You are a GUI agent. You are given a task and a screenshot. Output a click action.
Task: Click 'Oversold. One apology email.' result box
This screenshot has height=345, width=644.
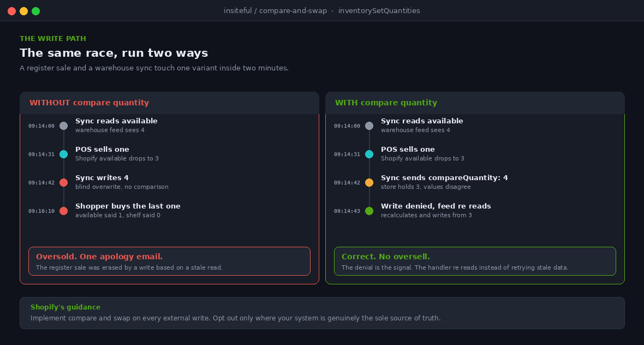pyautogui.click(x=169, y=261)
